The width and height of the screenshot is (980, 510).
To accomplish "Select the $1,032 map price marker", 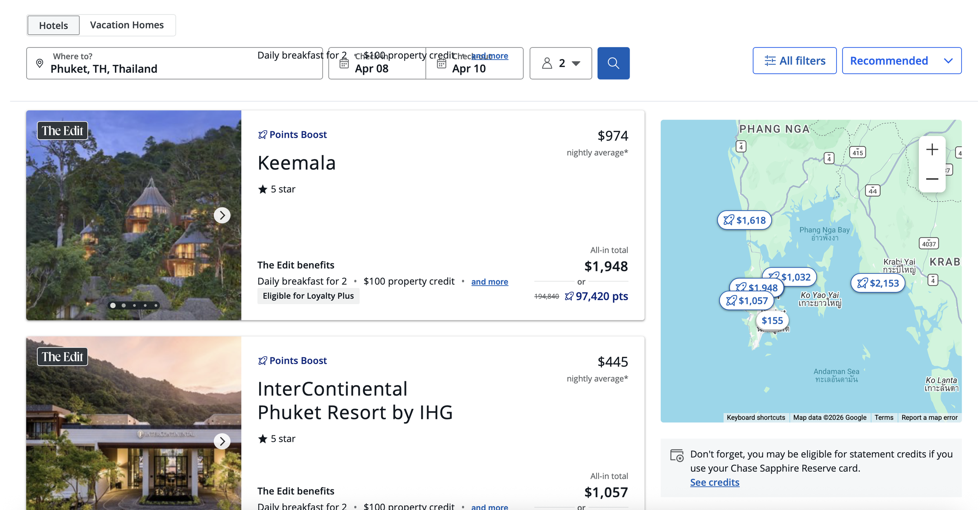I will point(789,277).
